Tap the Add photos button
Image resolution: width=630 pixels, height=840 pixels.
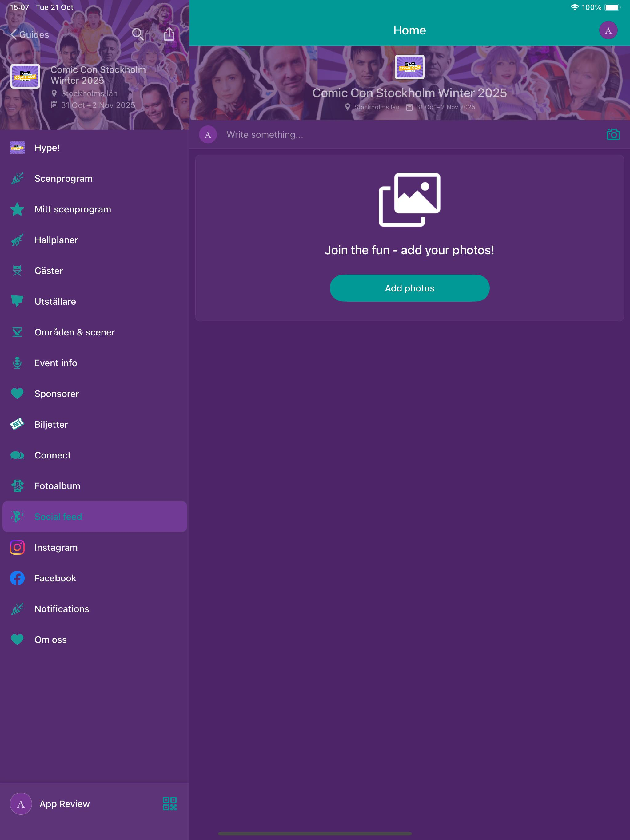(x=409, y=288)
